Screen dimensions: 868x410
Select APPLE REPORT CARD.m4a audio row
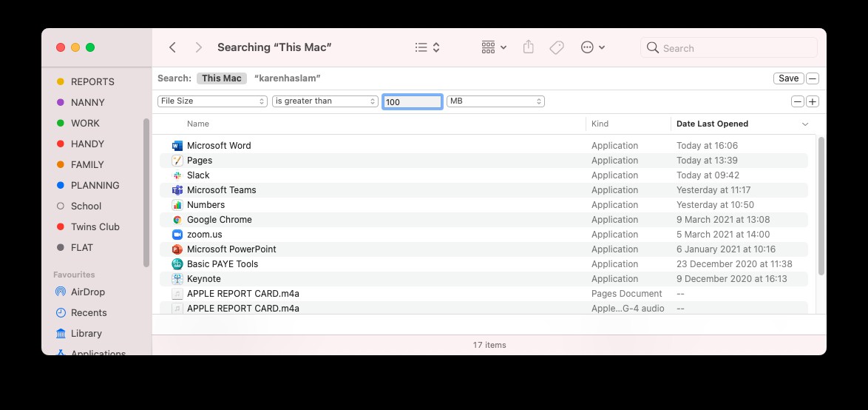click(484, 308)
